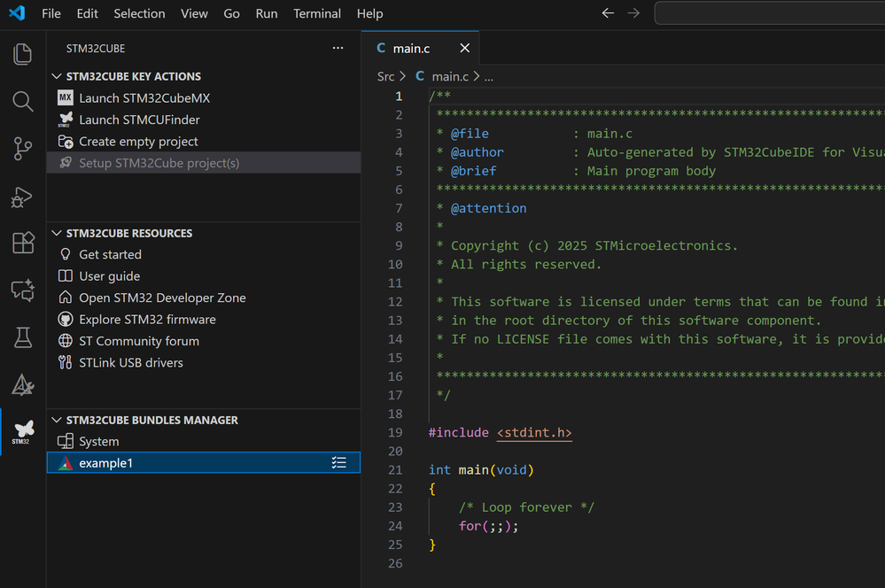The width and height of the screenshot is (885, 588).
Task: Select the STM32 butterfly activity icon
Action: [23, 431]
